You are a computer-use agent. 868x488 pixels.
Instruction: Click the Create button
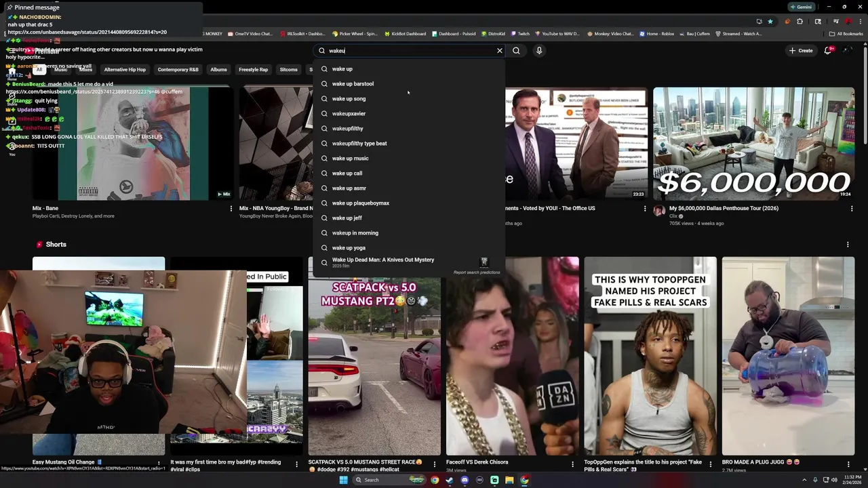coord(800,51)
